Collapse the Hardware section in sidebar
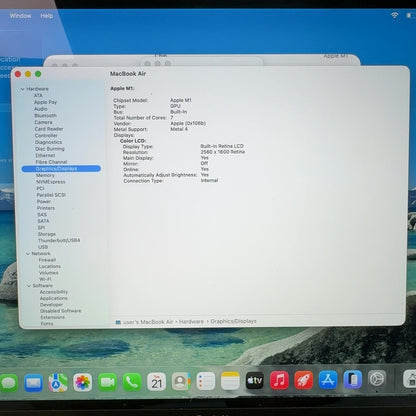 pos(23,89)
